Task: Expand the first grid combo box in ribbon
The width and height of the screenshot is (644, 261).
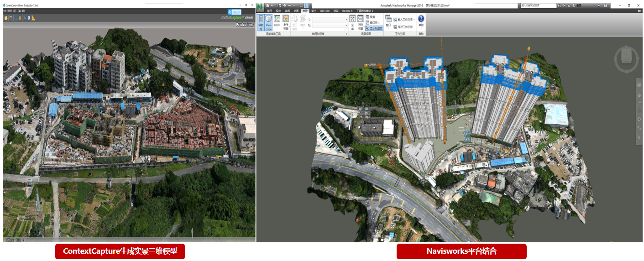Action: tap(346, 20)
